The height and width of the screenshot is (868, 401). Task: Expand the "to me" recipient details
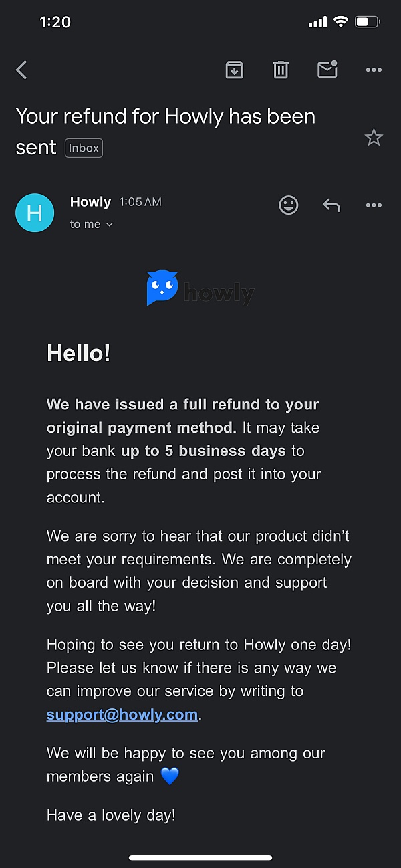(x=92, y=225)
